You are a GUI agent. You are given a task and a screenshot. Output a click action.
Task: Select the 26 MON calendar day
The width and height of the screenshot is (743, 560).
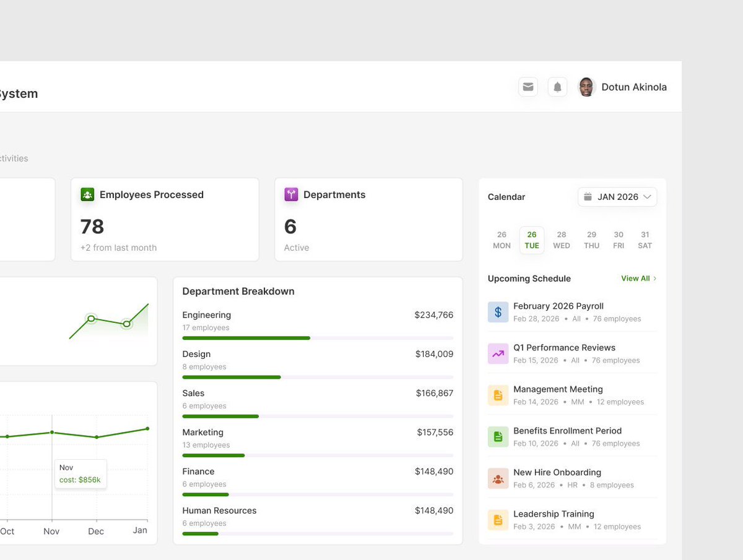[502, 240]
